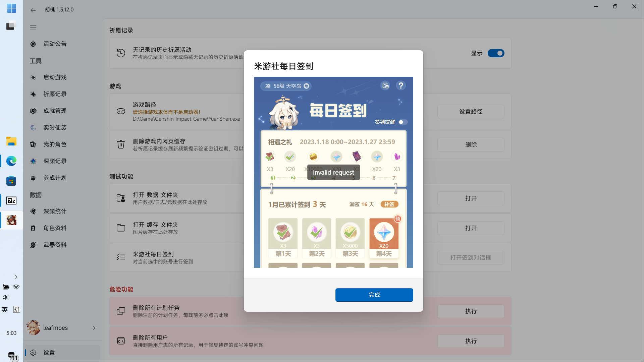Click 补签 to make up missed sign-ins
644x362 pixels.
click(389, 204)
